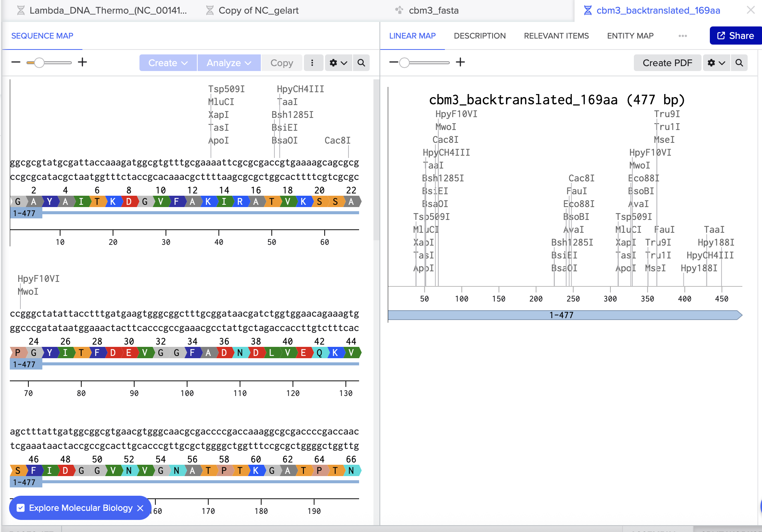The height and width of the screenshot is (532, 762).
Task: Open the cbm3_fasta file tab
Action: coord(433,11)
